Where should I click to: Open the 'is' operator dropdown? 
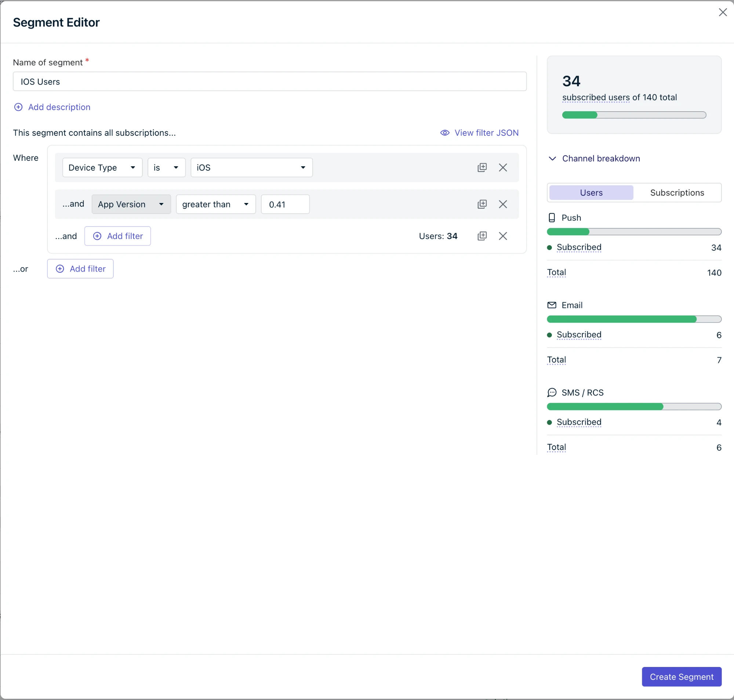point(166,167)
